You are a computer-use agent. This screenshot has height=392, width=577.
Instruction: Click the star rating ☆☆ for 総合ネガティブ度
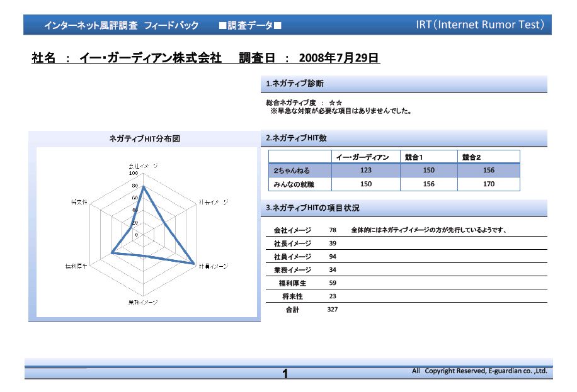[335, 103]
